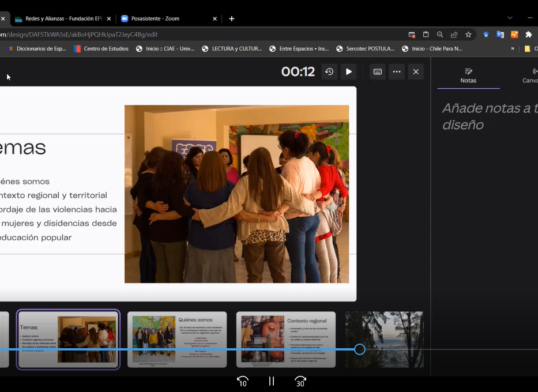Click the text 'ntexto regional y territorial'

pos(54,195)
